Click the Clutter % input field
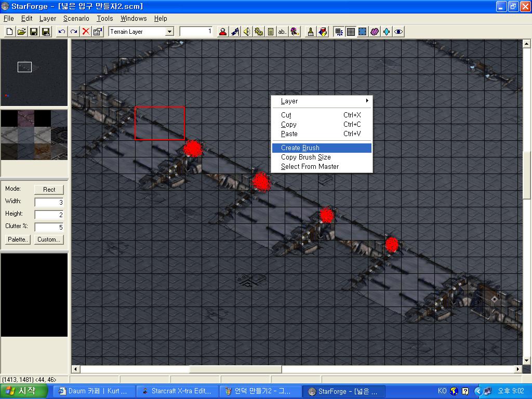This screenshot has width=532, height=399. coord(49,227)
